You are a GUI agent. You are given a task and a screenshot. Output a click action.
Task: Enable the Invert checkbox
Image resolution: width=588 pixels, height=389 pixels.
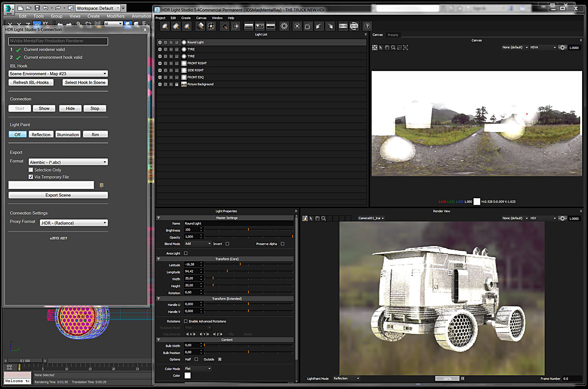(x=227, y=244)
